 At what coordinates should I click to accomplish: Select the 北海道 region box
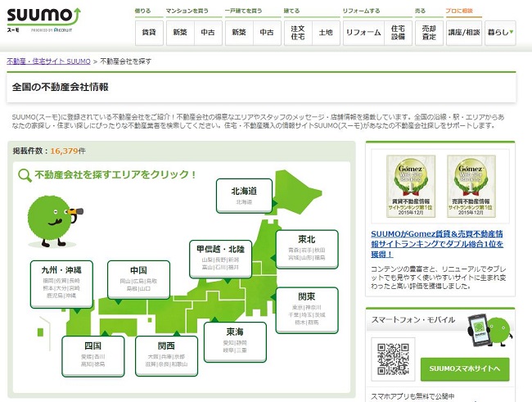click(x=244, y=196)
